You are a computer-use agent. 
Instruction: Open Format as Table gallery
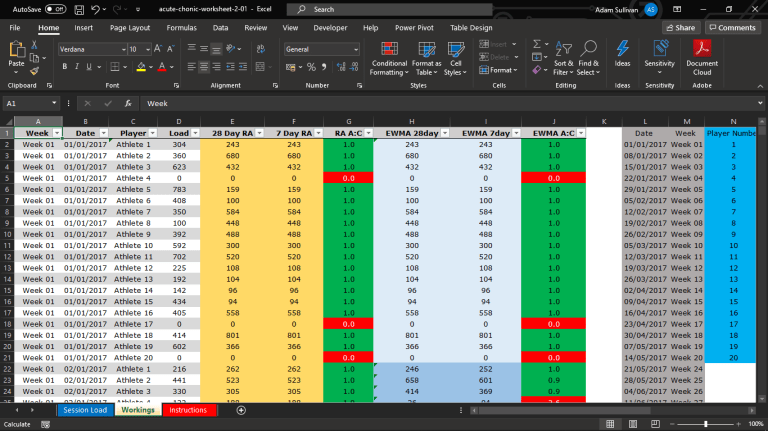point(426,59)
